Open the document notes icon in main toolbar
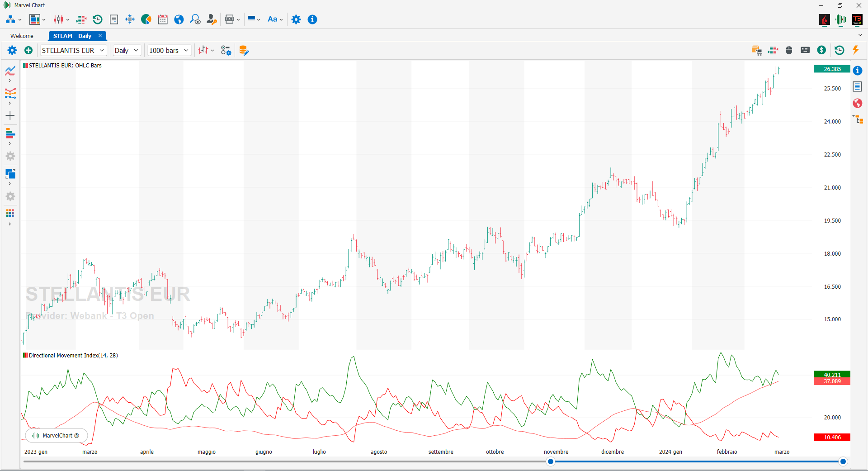The height and width of the screenshot is (471, 868). coord(114,19)
